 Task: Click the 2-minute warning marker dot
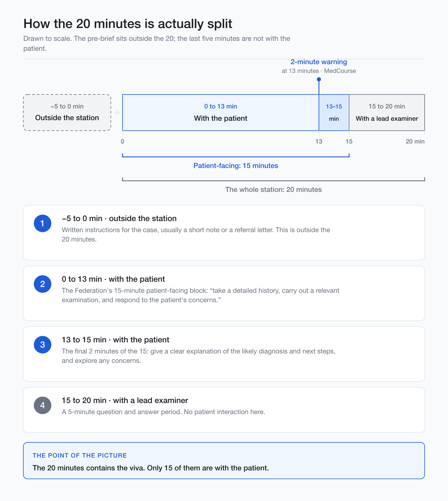319,79
